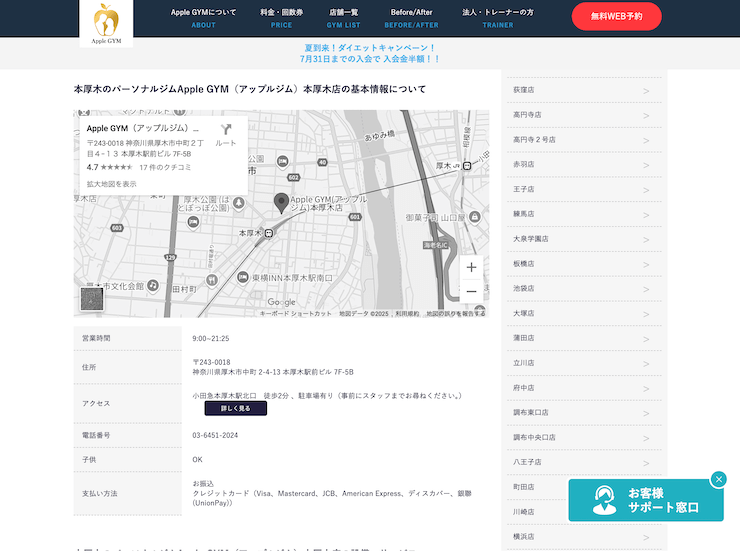Image resolution: width=740 pixels, height=554 pixels.
Task: Open the Before/After menu item
Action: (411, 18)
